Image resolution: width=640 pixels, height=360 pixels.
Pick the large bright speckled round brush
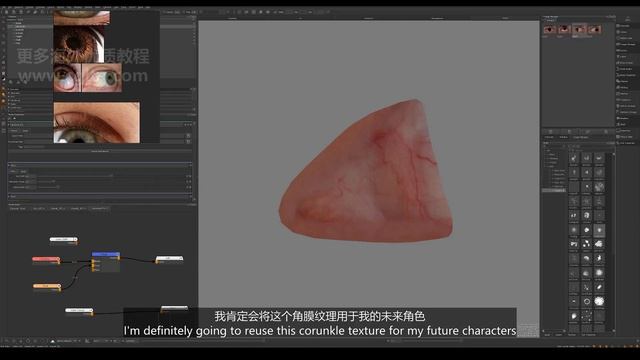pos(599,302)
